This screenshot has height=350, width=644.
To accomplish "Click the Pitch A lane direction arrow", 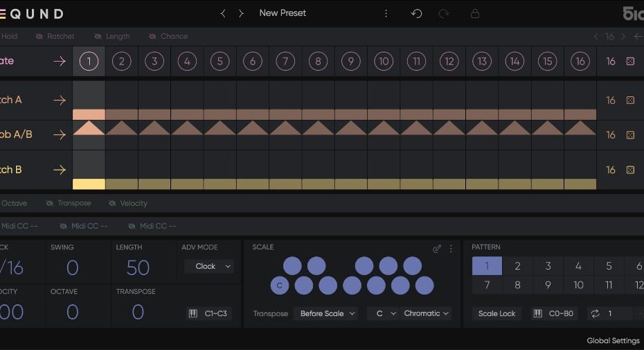I will 60,100.
